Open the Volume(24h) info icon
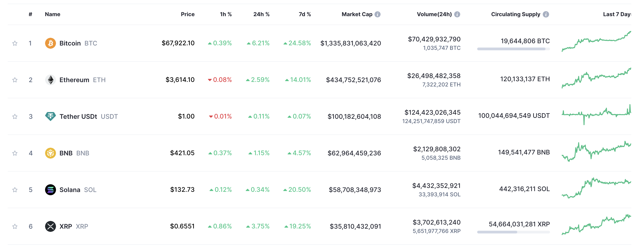Viewport: 644px width, 248px height. coord(457,15)
